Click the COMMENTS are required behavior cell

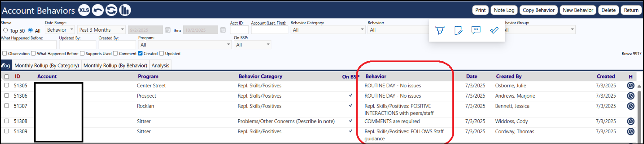point(392,121)
